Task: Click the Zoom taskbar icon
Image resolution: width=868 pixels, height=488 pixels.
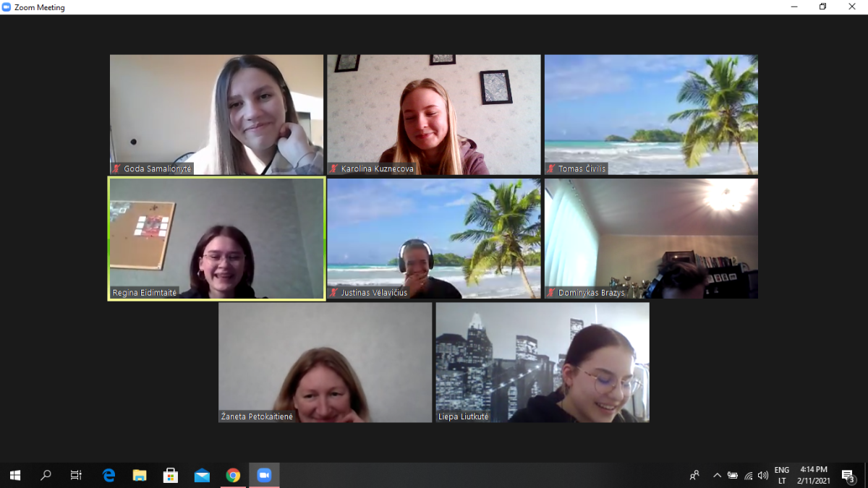Action: tap(264, 475)
